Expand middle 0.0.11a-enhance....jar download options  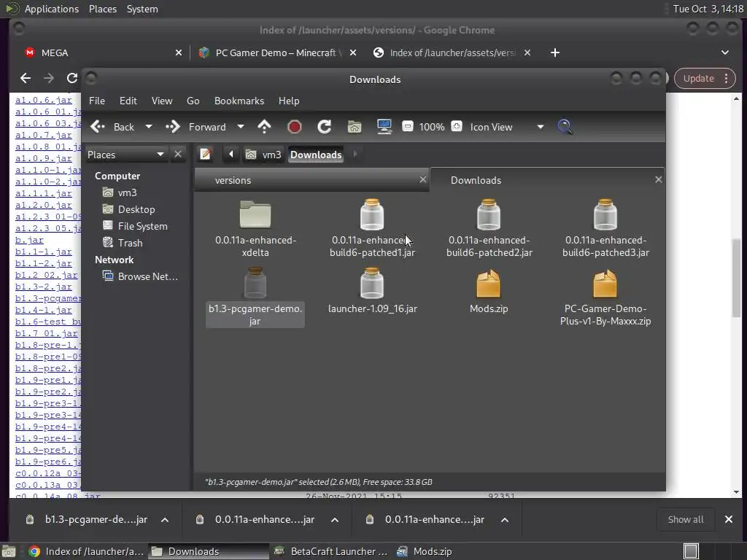pos(335,519)
